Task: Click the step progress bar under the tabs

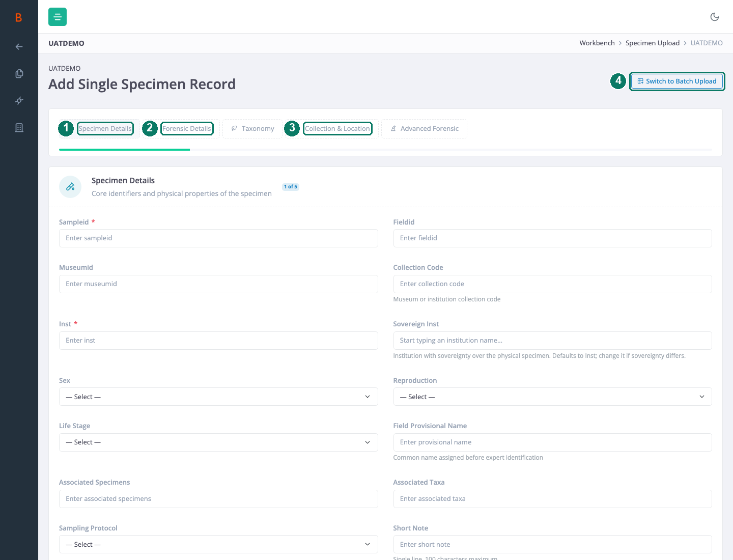Action: pyautogui.click(x=385, y=150)
